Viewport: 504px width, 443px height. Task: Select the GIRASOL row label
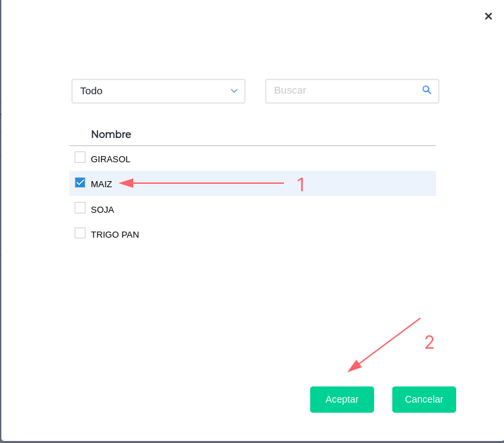[x=110, y=160]
